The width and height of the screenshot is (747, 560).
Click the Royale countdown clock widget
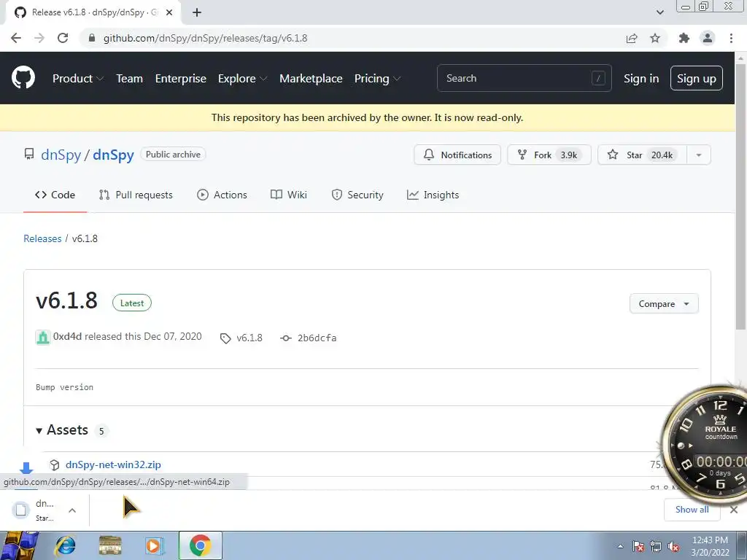[706, 444]
